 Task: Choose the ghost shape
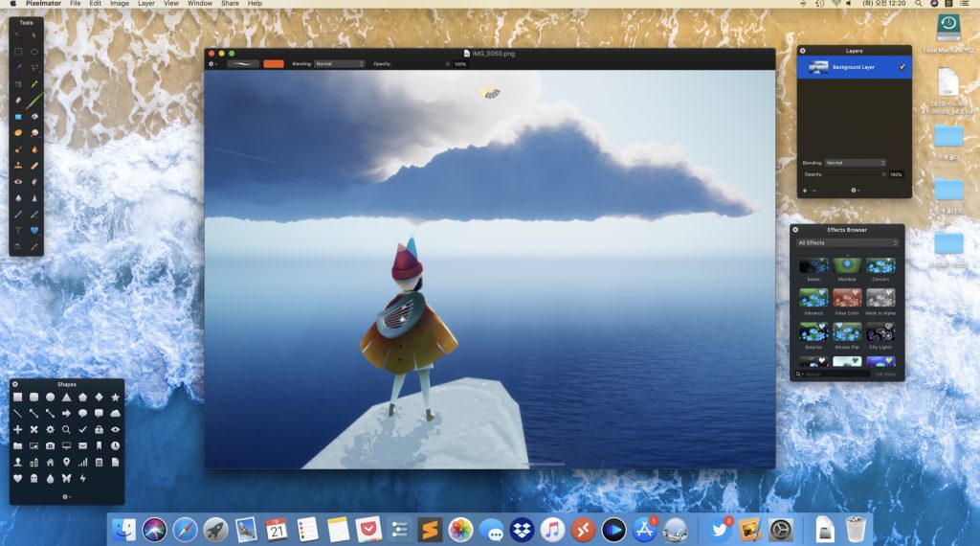(x=33, y=478)
